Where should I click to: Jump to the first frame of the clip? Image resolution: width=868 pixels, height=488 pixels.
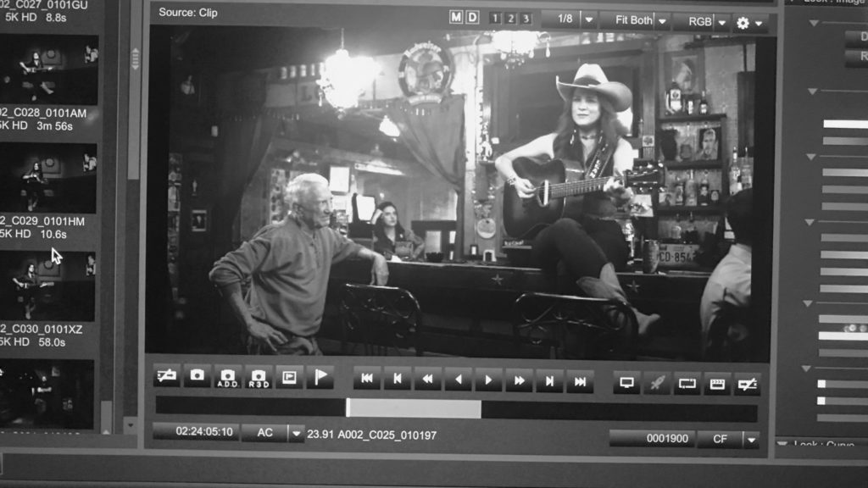(366, 379)
